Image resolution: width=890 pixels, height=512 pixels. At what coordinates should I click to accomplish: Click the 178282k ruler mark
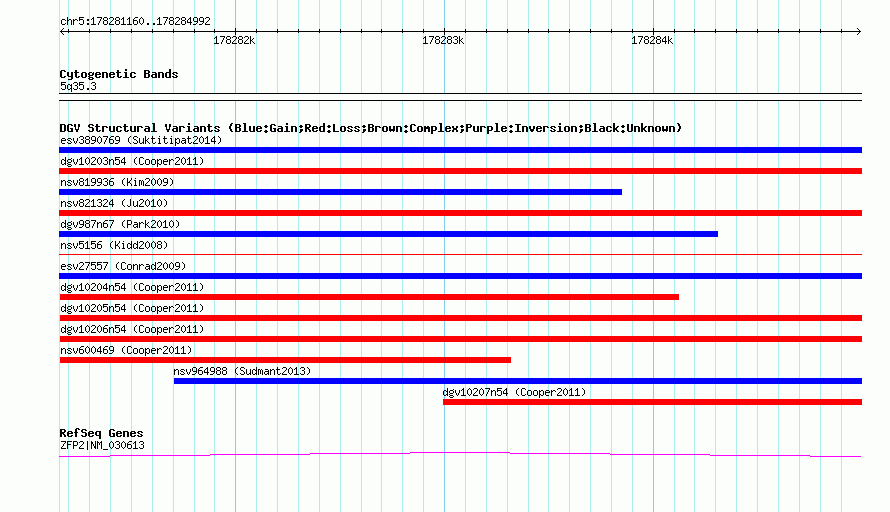(234, 40)
